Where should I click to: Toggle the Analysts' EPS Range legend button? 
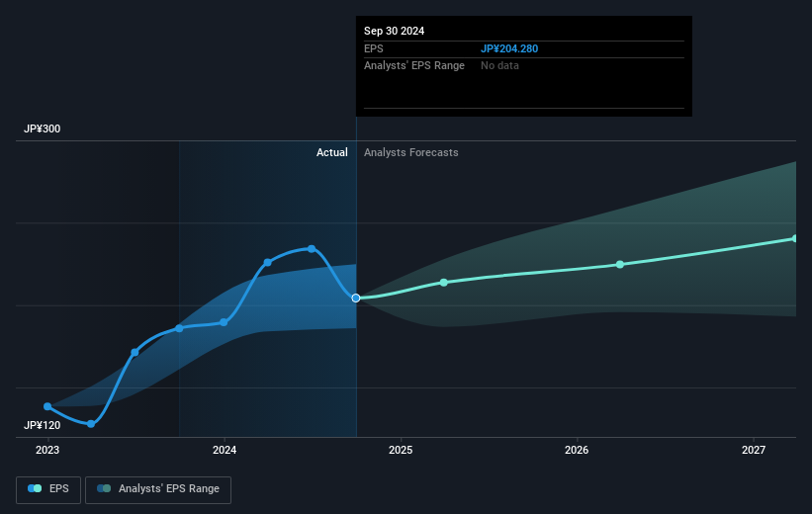[158, 489]
